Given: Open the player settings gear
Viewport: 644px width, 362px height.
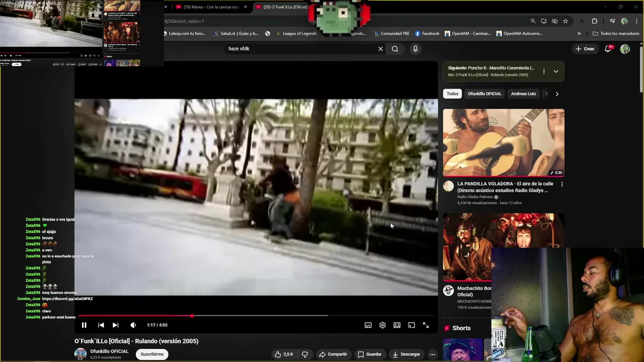Looking at the screenshot, I should point(382,325).
